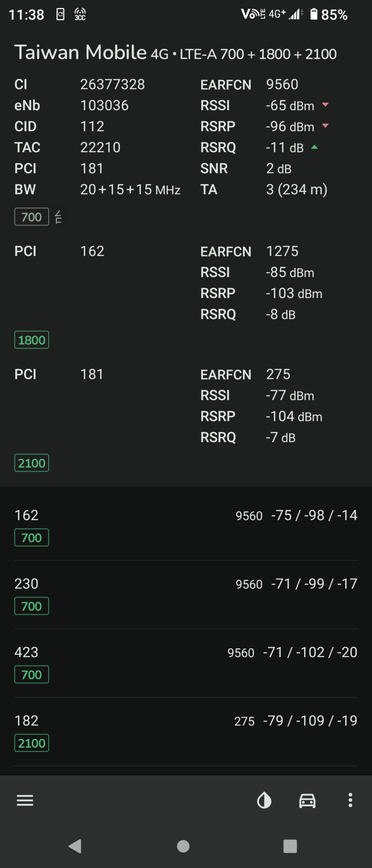
Task: Expand neighbor cell 230 row
Action: click(186, 595)
